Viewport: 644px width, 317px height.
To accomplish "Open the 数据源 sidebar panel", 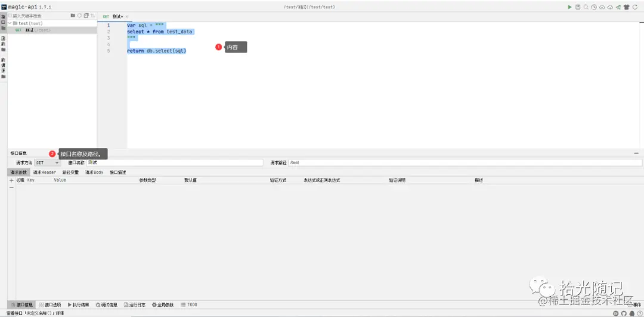I will [4, 68].
